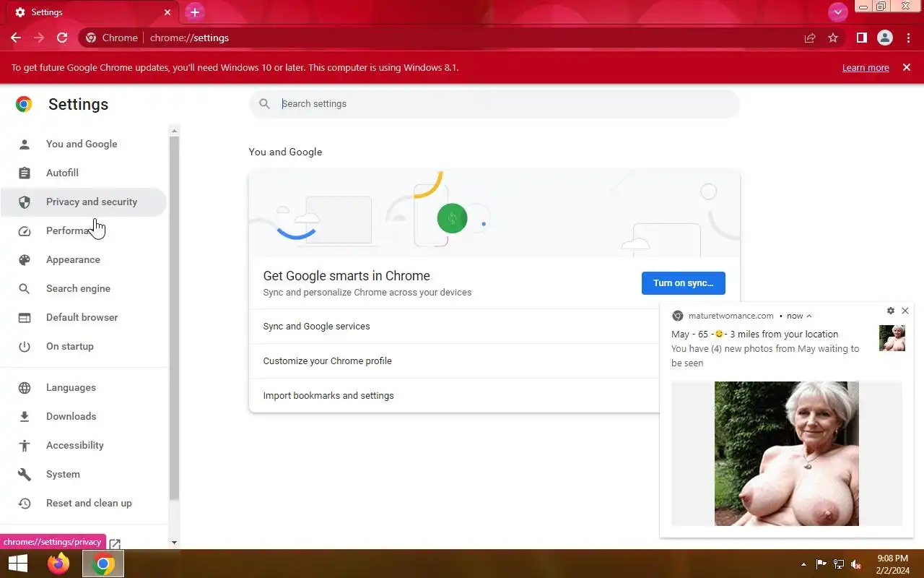Open the network tray icon

(x=839, y=564)
